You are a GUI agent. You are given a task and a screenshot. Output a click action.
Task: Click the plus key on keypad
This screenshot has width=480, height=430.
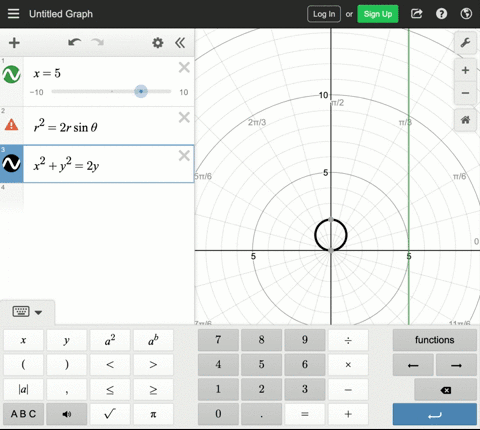[348, 414]
